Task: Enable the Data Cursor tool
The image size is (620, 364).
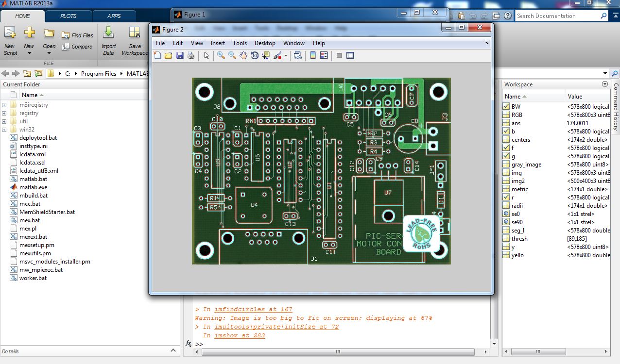Action: pyautogui.click(x=266, y=56)
